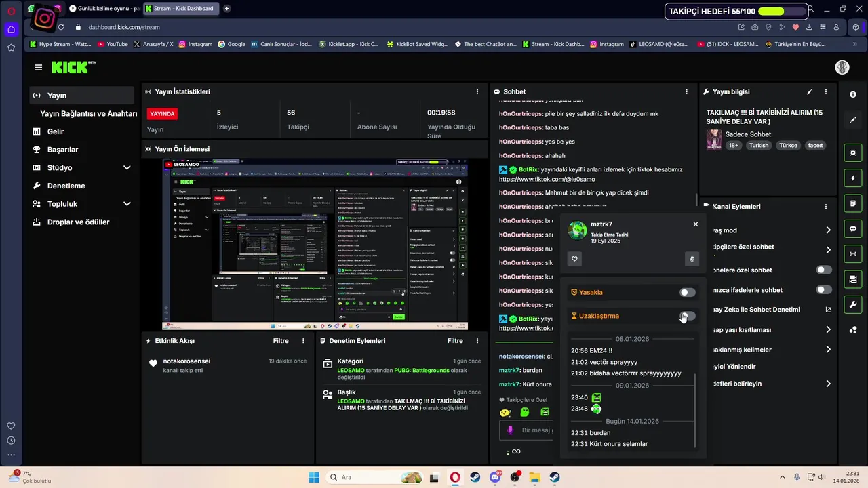Open YouTube bookmark in bookmarks bar
The width and height of the screenshot is (868, 488).
[113, 44]
